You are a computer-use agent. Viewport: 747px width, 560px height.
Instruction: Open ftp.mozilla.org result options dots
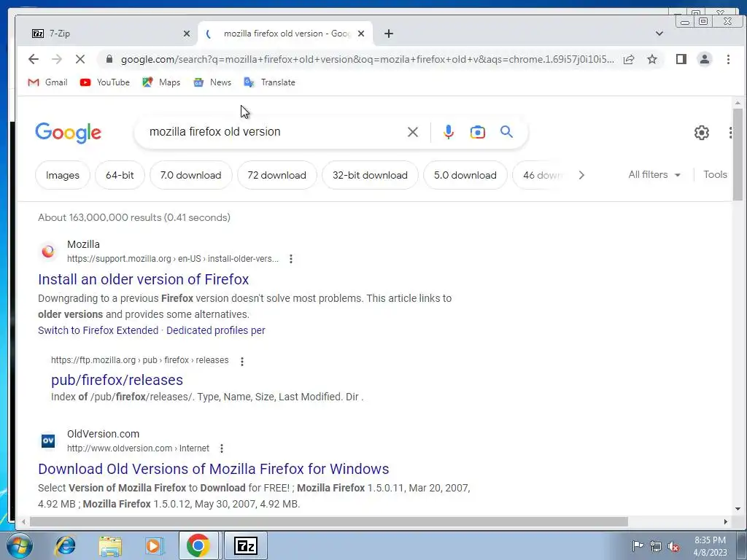pos(242,361)
